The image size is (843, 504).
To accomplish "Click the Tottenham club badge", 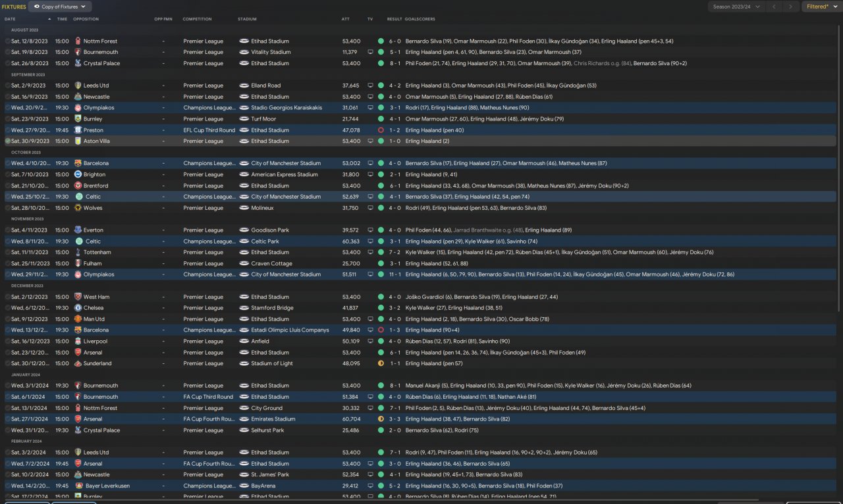I will tap(78, 252).
